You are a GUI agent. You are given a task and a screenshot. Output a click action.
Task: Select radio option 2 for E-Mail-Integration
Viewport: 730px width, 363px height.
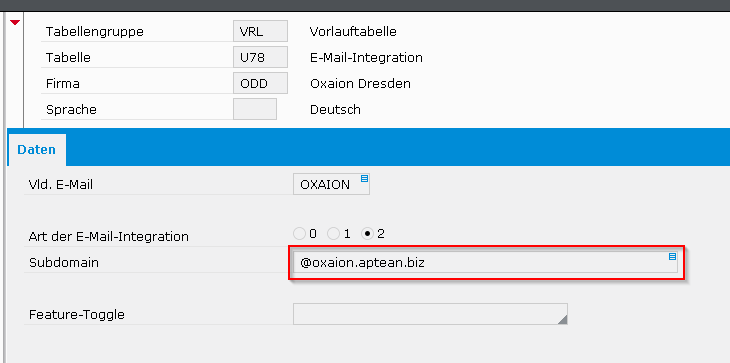[368, 234]
